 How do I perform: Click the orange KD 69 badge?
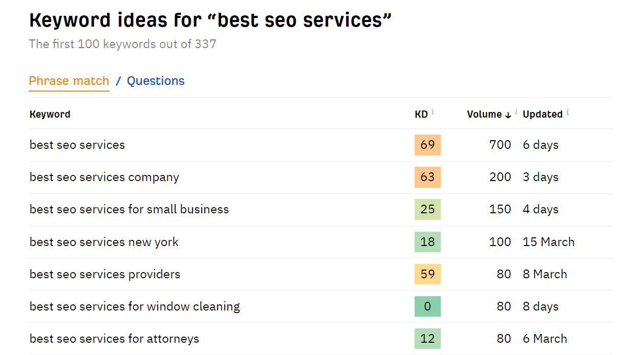click(427, 145)
